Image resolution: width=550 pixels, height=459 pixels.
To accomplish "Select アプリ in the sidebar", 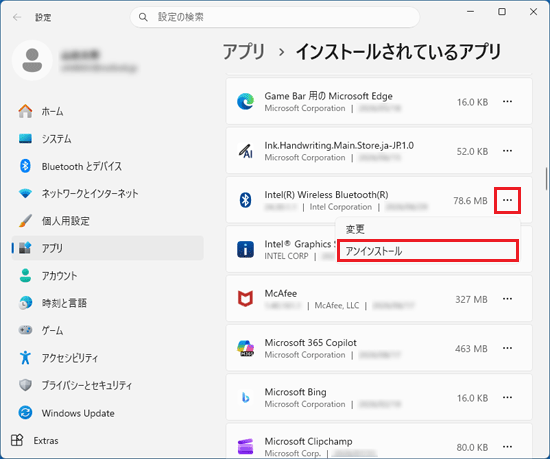I will [x=107, y=248].
